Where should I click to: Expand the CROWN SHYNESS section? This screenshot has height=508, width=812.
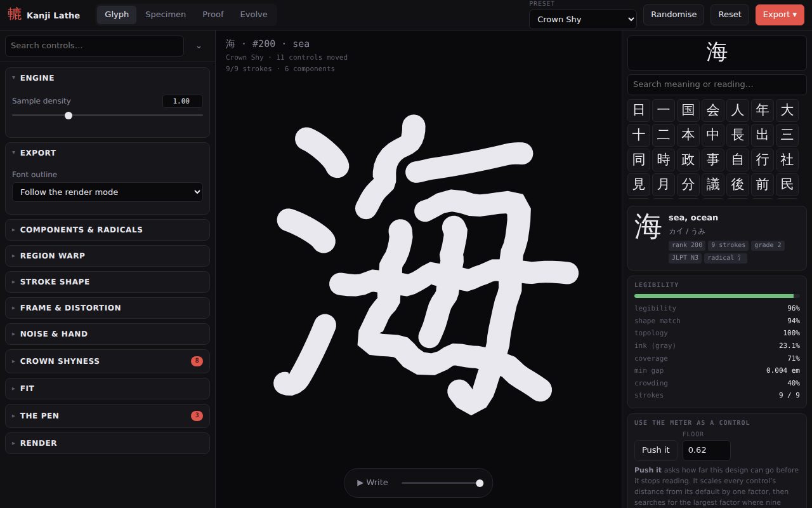click(x=107, y=361)
